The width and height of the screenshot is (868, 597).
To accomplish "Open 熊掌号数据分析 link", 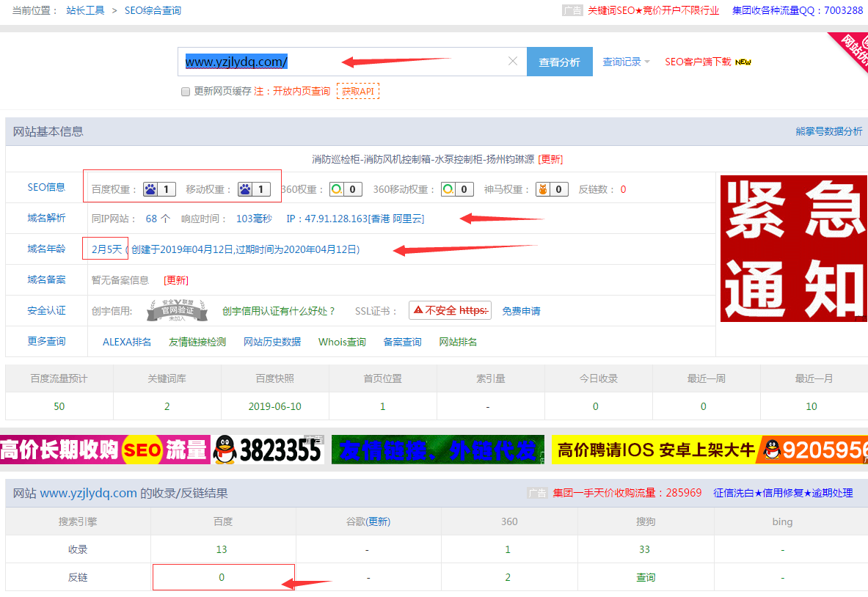I will click(828, 131).
